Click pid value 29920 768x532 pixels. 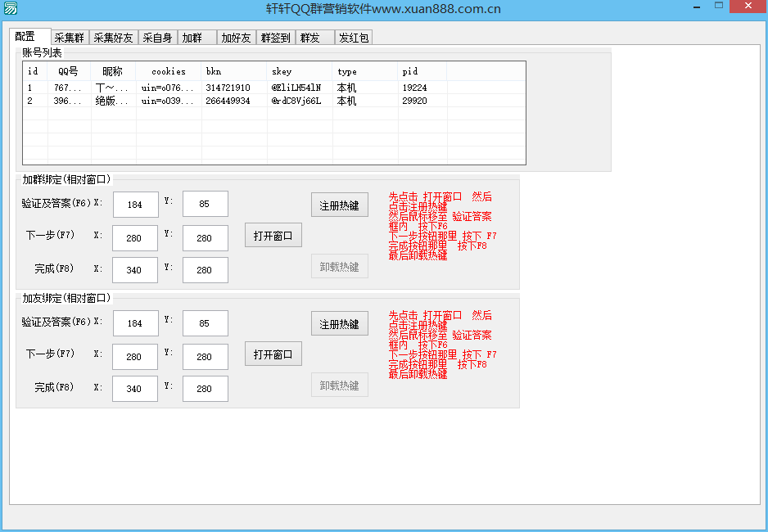(414, 101)
